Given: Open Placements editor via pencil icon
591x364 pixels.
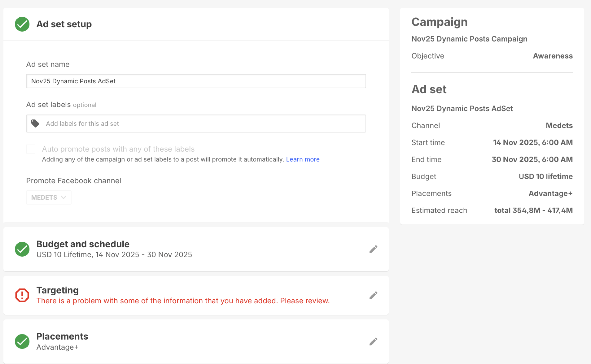Looking at the screenshot, I should pos(373,342).
